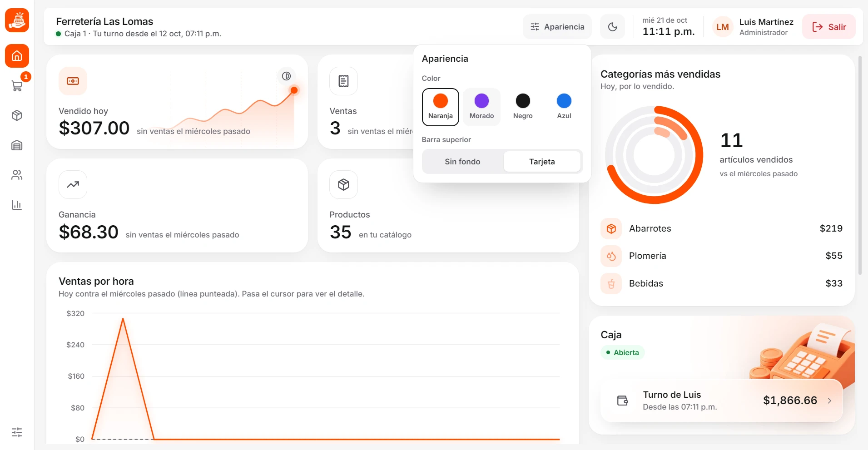Click the Bebidas category icon
Image resolution: width=868 pixels, height=450 pixels.
[x=611, y=283]
